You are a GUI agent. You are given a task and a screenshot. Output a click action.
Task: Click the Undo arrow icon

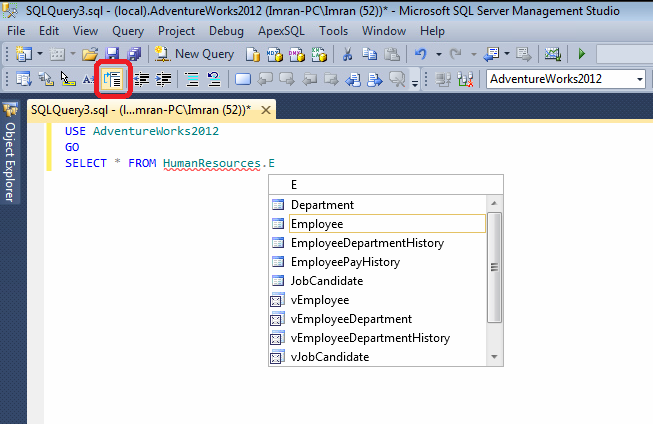pos(421,54)
